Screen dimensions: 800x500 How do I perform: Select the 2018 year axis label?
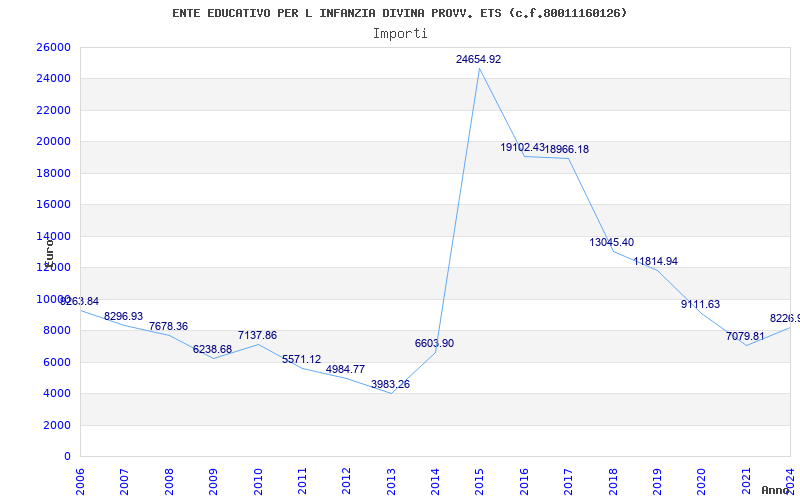pyautogui.click(x=612, y=481)
